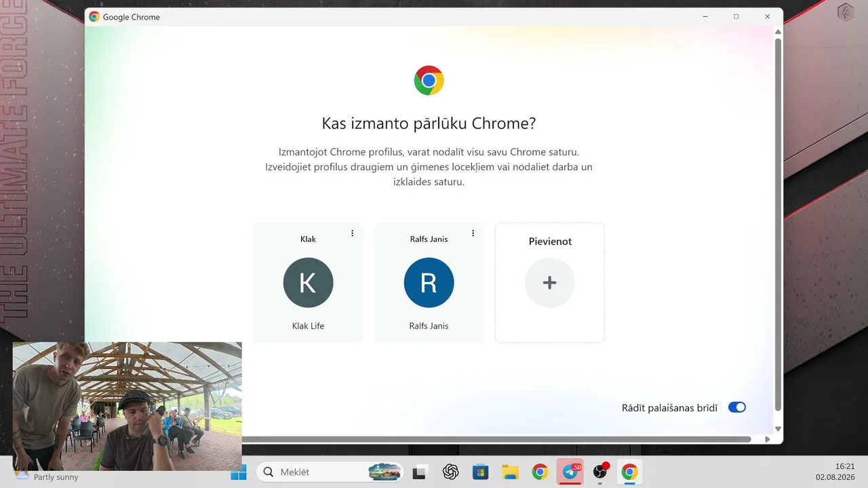
Task: Open File Explorer from the taskbar
Action: (510, 472)
